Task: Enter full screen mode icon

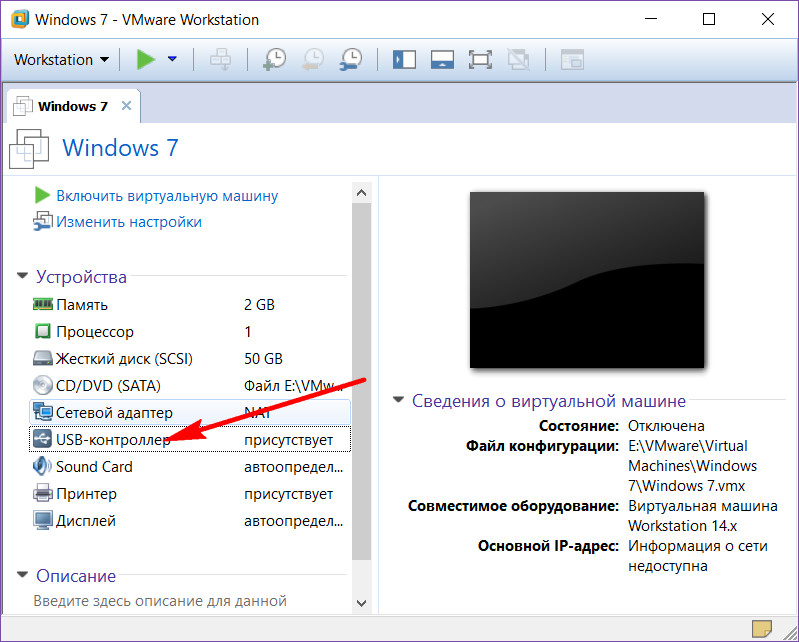Action: pos(480,60)
